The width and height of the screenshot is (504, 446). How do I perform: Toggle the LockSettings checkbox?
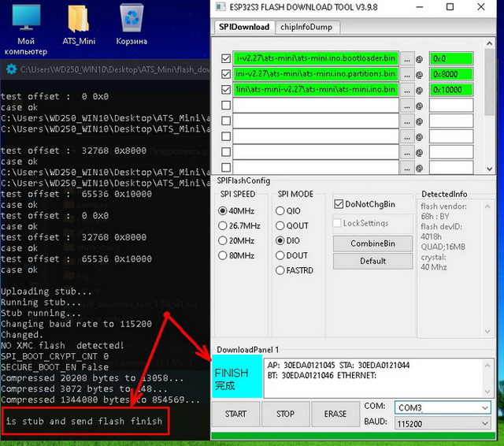tap(361, 223)
